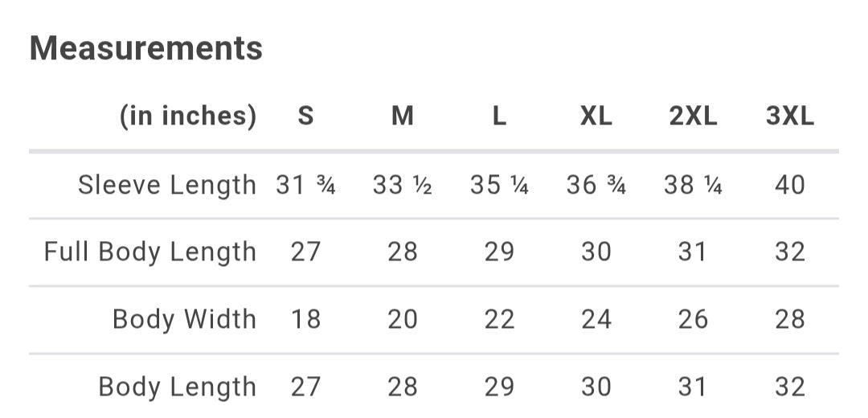Viewport: 868px width, 418px height.
Task: Select the M size column header
Action: point(403,117)
